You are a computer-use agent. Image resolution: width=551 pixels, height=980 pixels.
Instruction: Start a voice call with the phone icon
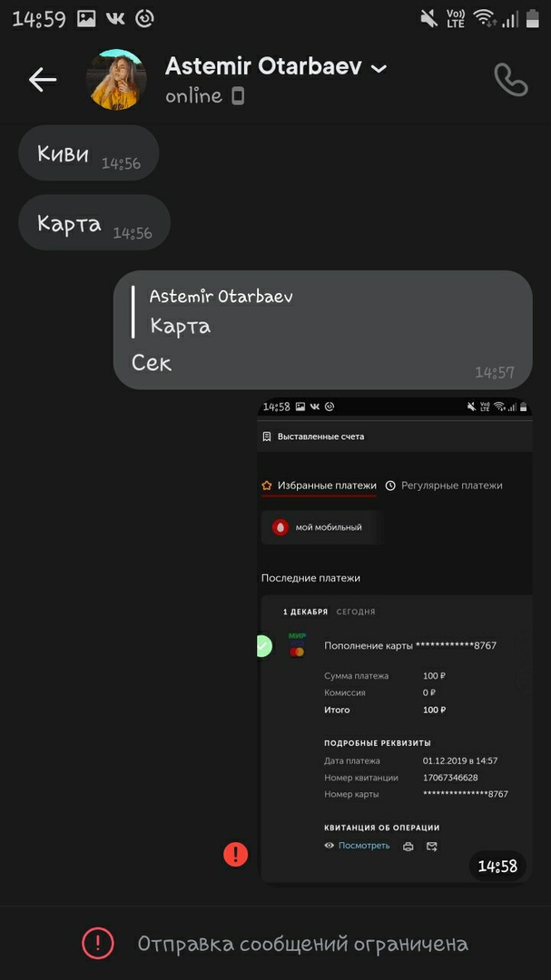click(x=510, y=80)
